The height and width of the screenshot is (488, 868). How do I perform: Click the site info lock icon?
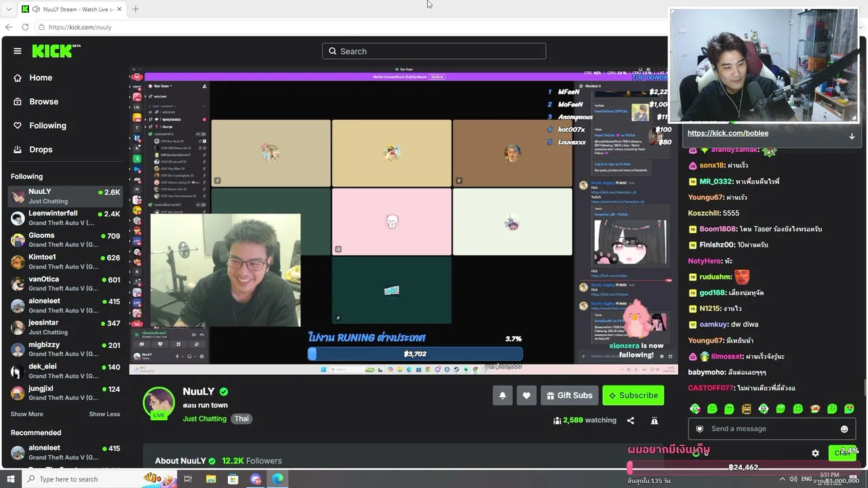(41, 27)
